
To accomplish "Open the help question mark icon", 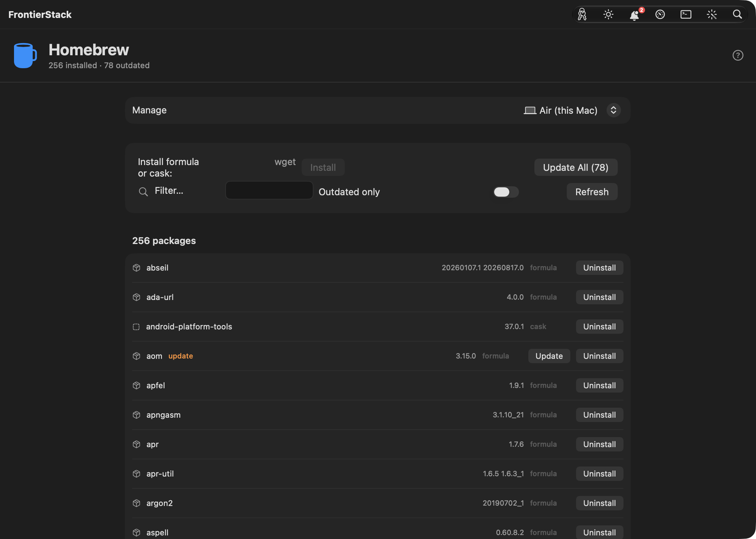I will pyautogui.click(x=738, y=55).
